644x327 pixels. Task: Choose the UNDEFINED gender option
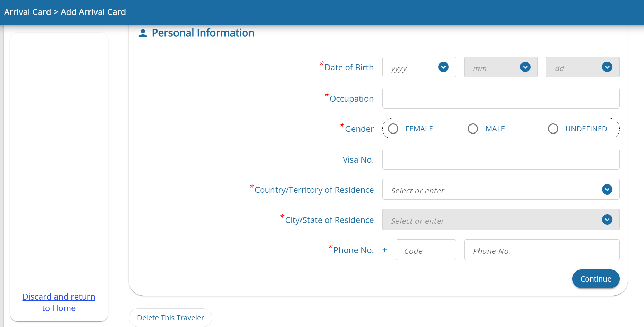553,129
